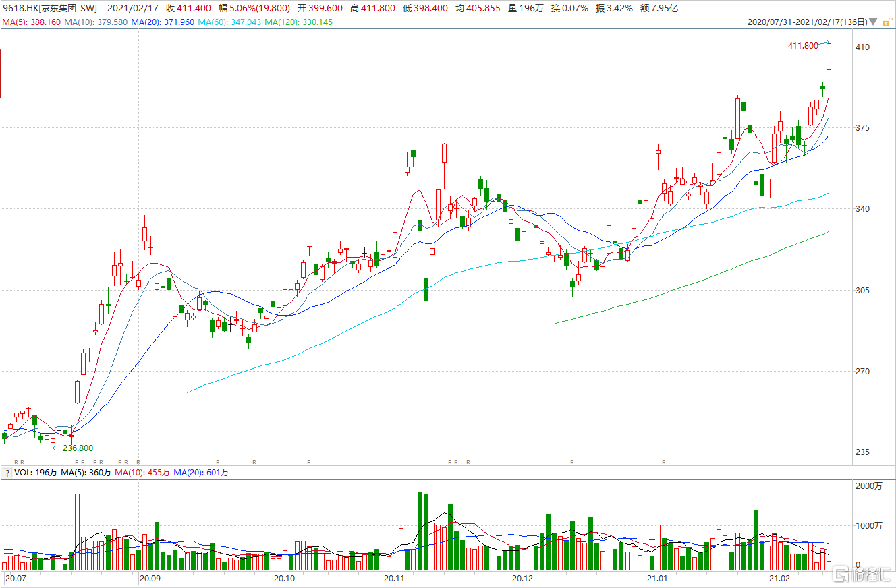Click the 2020/07/31-2021/02/17 date range link
The height and width of the screenshot is (588, 896).
point(808,22)
